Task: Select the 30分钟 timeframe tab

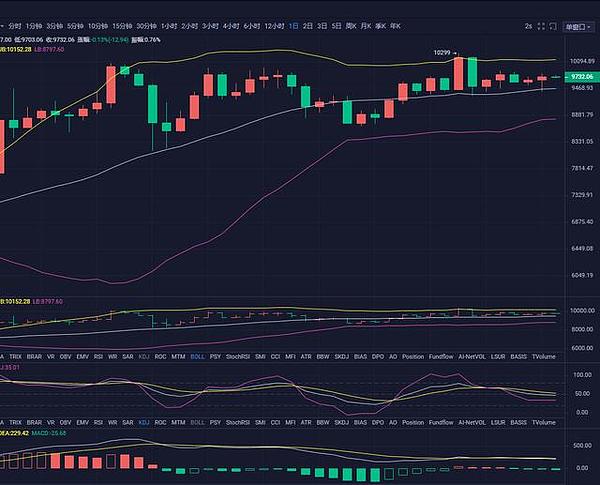Action: click(x=146, y=25)
